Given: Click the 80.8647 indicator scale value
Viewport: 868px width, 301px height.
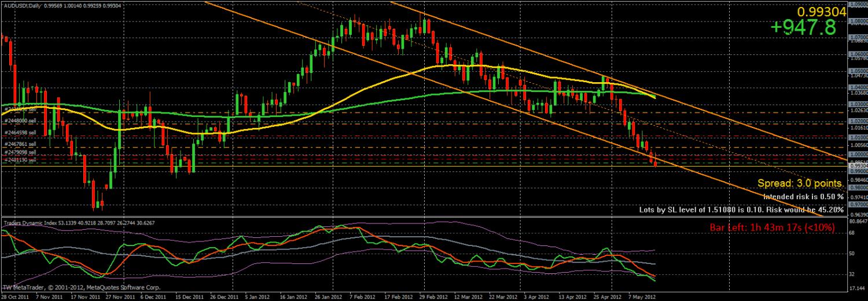Looking at the screenshot, I should [858, 222].
